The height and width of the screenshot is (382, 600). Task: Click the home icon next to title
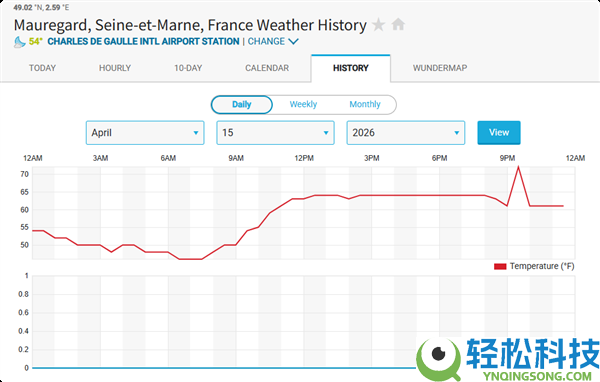[x=398, y=24]
